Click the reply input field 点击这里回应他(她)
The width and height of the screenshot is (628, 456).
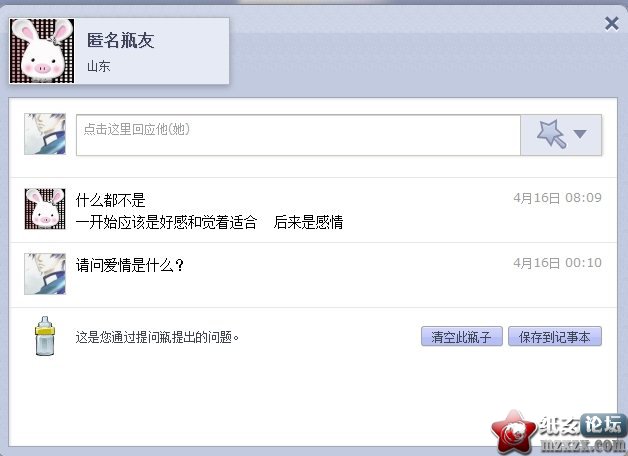click(298, 135)
